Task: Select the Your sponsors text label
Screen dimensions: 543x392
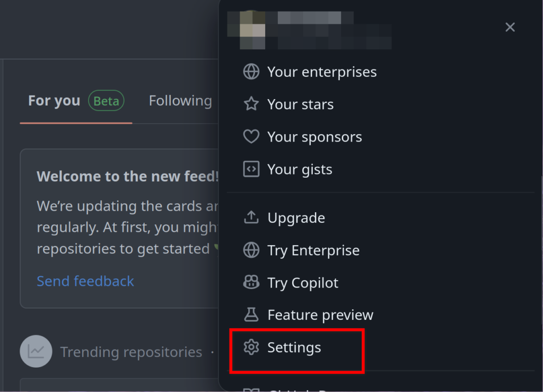Action: pyautogui.click(x=314, y=137)
